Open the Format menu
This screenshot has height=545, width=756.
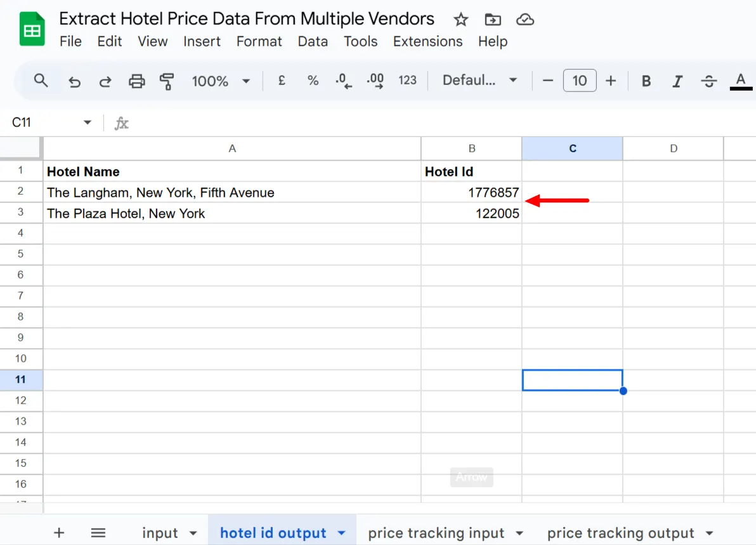coord(259,41)
